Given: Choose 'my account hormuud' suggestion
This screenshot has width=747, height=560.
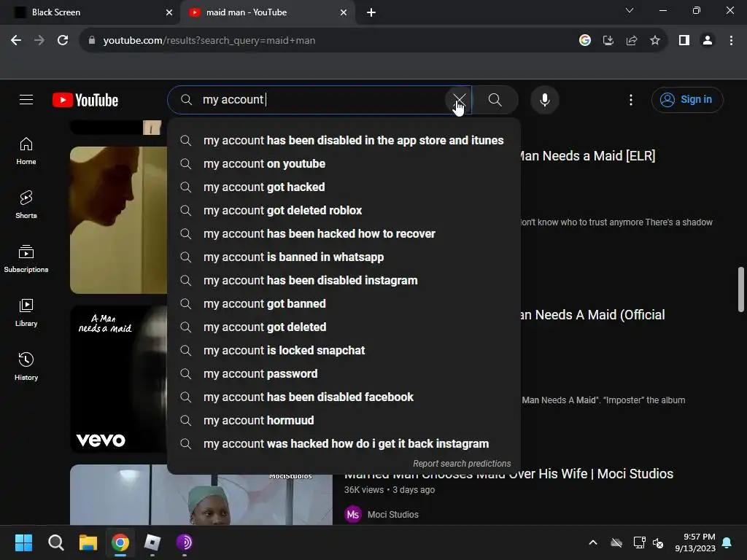Looking at the screenshot, I should point(344,421).
